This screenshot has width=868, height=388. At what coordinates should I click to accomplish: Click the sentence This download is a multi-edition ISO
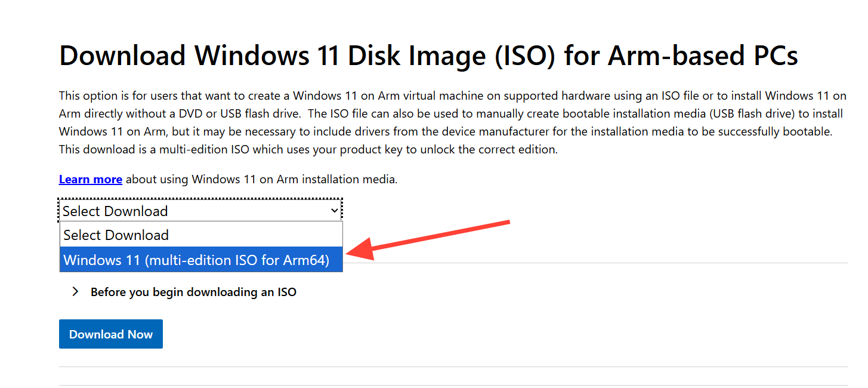[x=308, y=150]
